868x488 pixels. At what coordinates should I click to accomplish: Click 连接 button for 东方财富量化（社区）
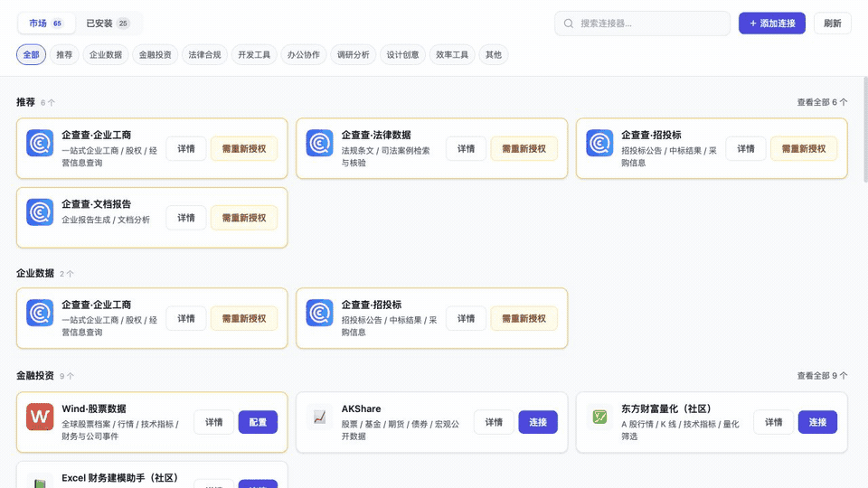coord(817,422)
